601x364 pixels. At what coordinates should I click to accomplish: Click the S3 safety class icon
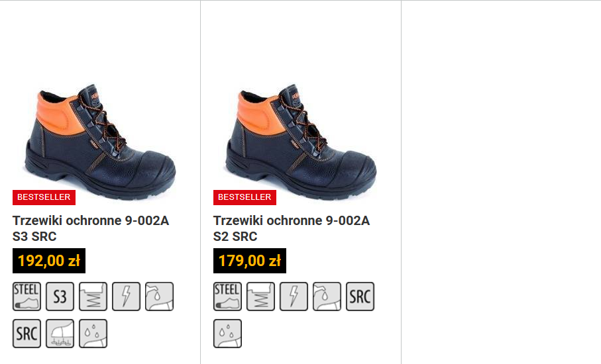60,296
